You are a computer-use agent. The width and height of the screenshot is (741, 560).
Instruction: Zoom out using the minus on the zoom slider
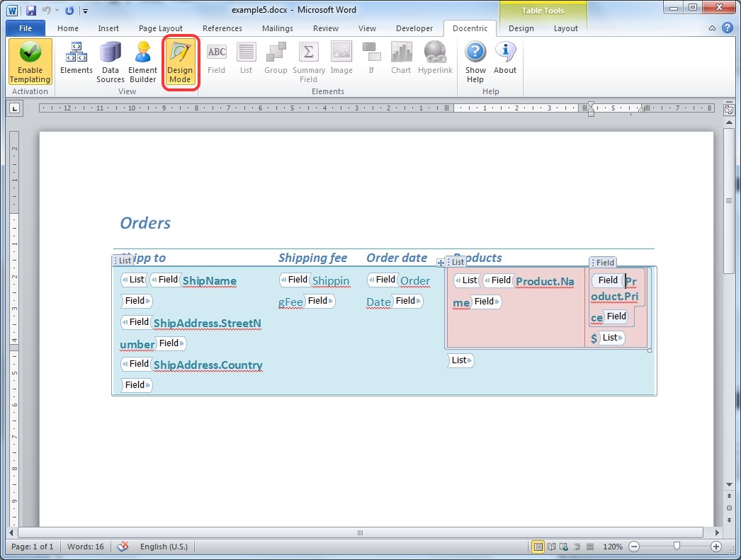tap(633, 546)
